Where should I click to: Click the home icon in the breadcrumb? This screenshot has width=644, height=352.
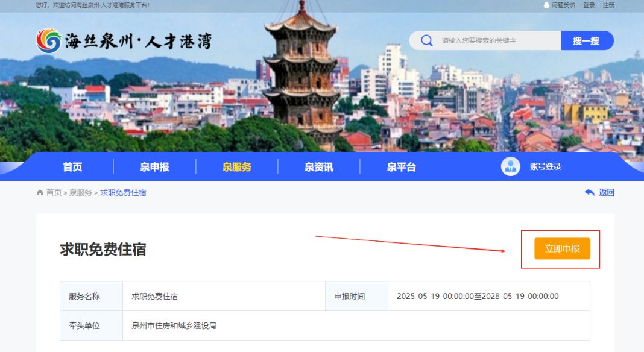point(40,192)
